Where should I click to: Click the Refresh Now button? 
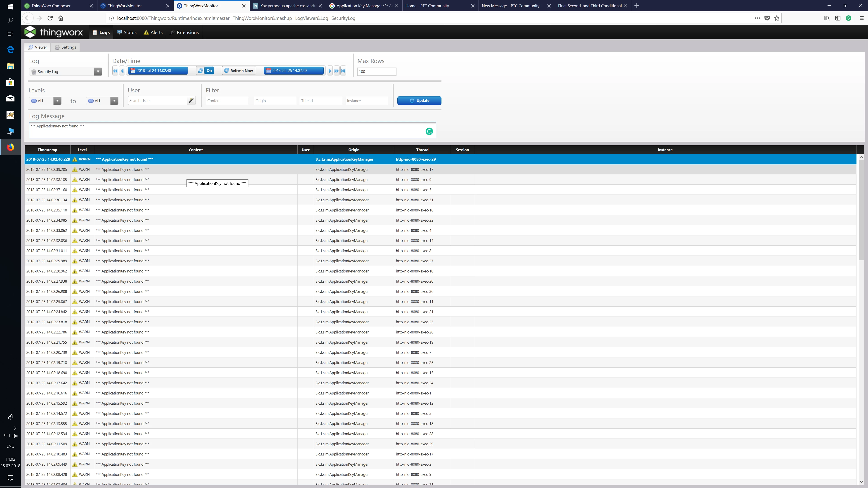coord(238,70)
